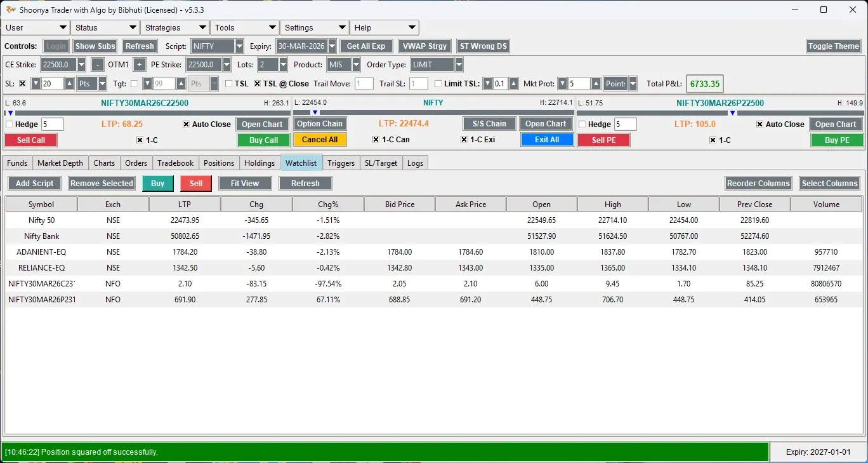Increment the SL value of 20
The width and height of the screenshot is (868, 463).
(x=69, y=84)
